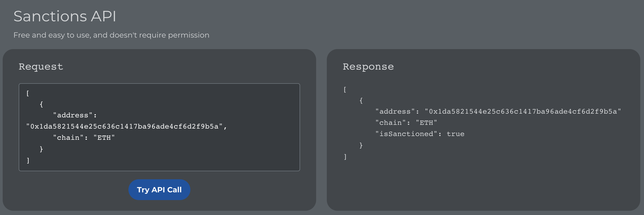Viewport: 644px width, 215px height.
Task: Click the Request panel heading
Action: click(x=41, y=66)
